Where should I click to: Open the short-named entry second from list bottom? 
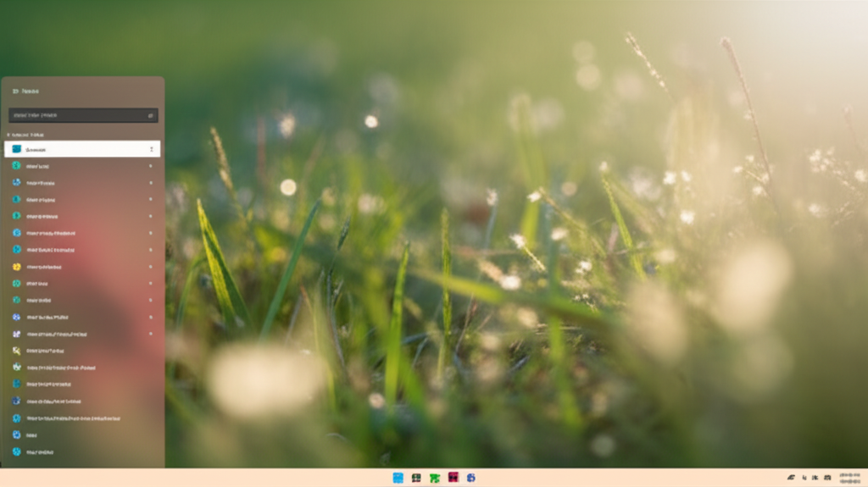coord(31,434)
